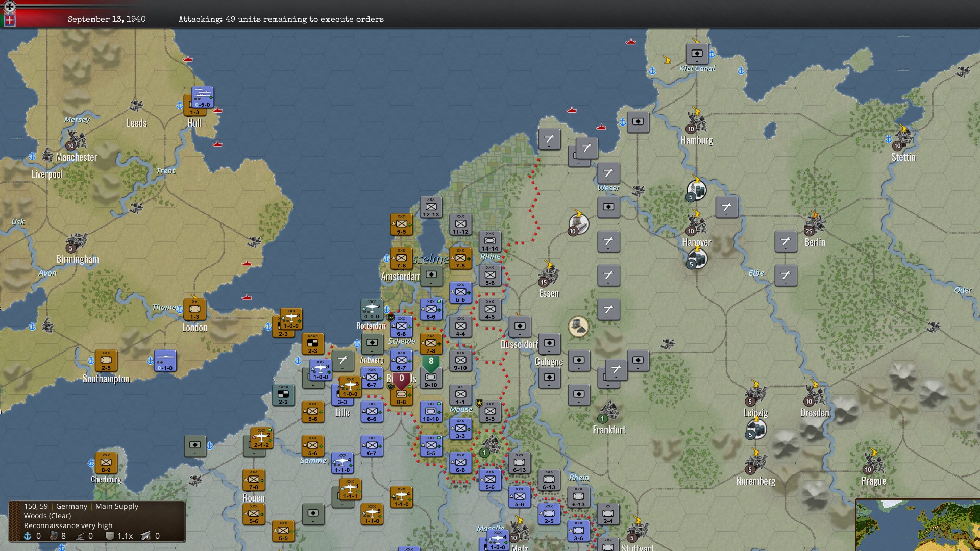Select the blue 3-6 infantry corps

(578, 531)
